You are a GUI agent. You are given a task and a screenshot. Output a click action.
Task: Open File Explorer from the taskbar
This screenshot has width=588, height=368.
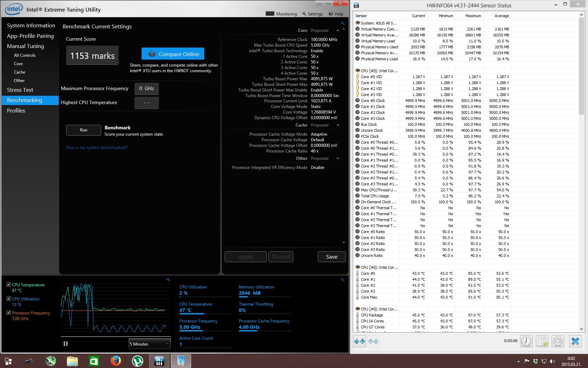coord(72,361)
